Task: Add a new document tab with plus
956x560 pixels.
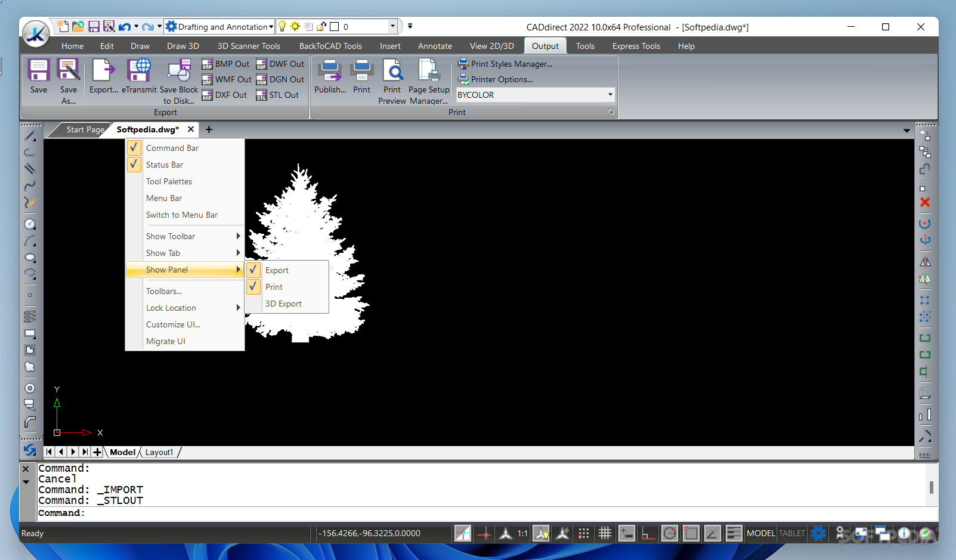Action: [209, 129]
